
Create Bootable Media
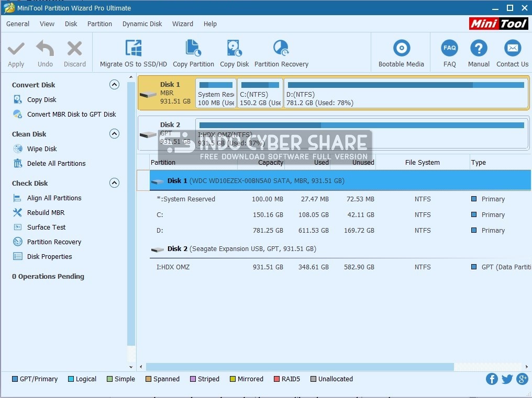(x=401, y=54)
